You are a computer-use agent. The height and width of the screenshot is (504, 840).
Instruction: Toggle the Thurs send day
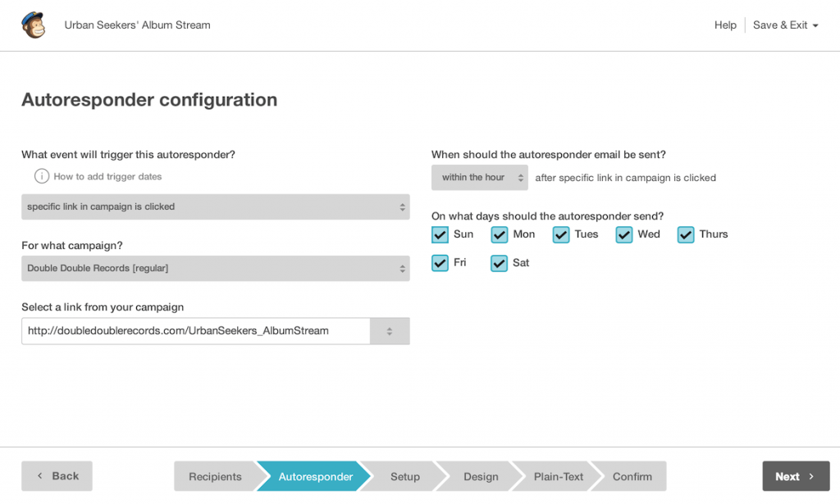(x=686, y=235)
